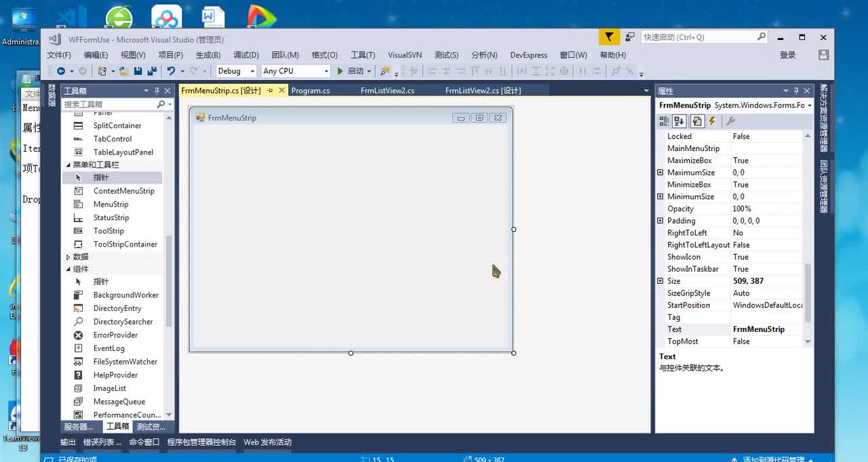Choose the TabControl toolbox item

[112, 139]
